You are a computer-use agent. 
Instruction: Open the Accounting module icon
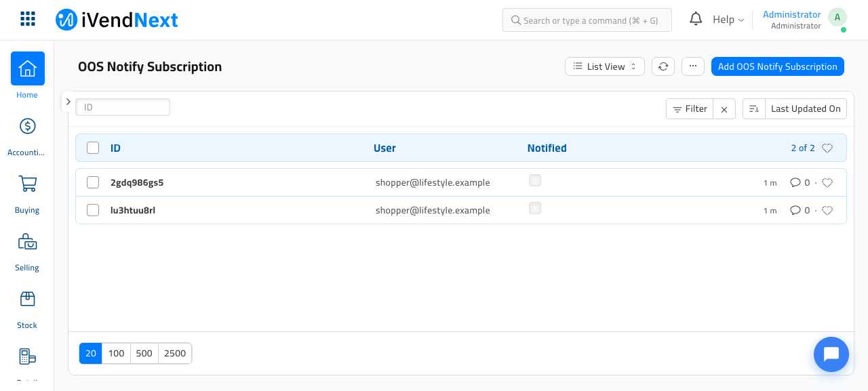click(28, 126)
